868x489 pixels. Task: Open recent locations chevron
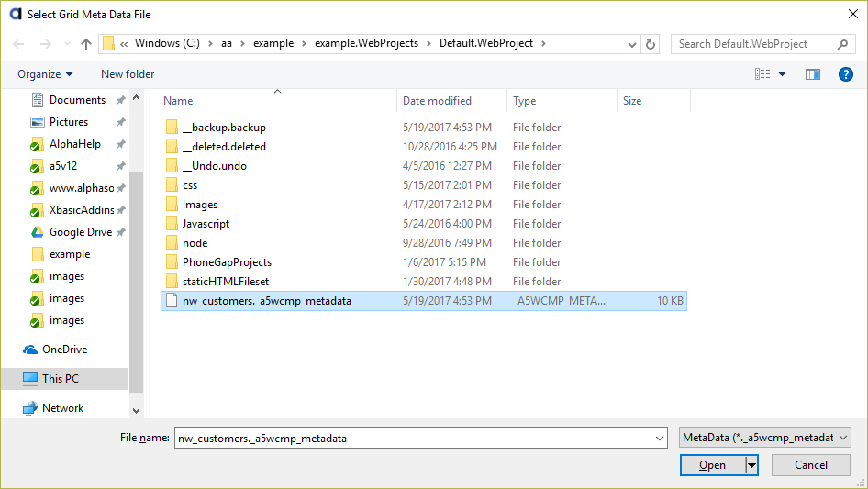coord(67,44)
